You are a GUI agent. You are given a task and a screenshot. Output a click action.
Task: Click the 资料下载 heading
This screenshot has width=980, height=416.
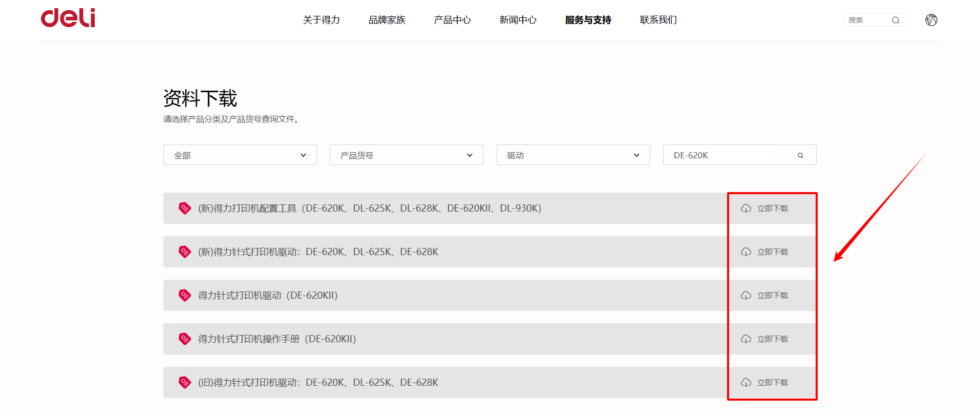tap(200, 98)
